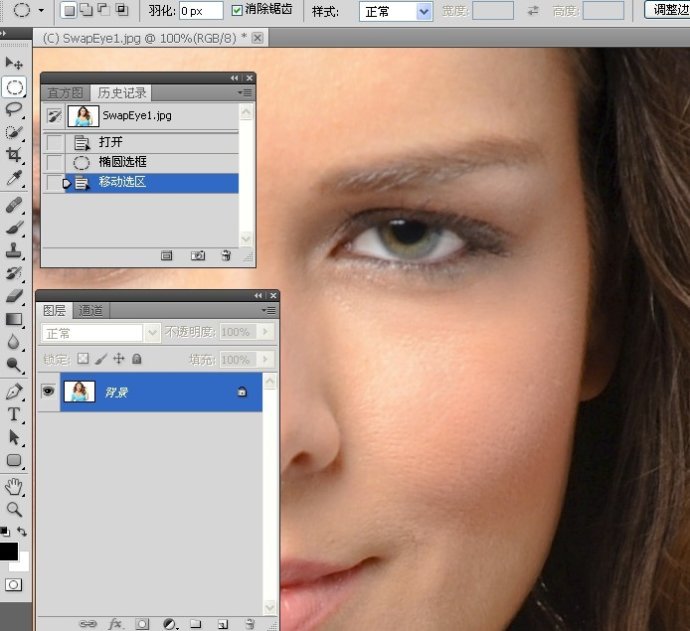The width and height of the screenshot is (690, 631).
Task: Open the tool preset picker dropdown arrow
Action: click(41, 10)
